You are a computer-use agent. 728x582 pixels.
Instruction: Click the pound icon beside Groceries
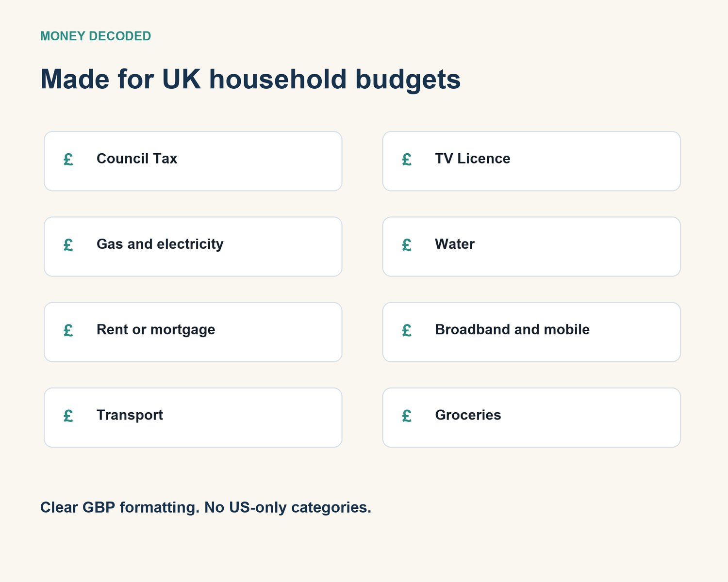point(407,416)
